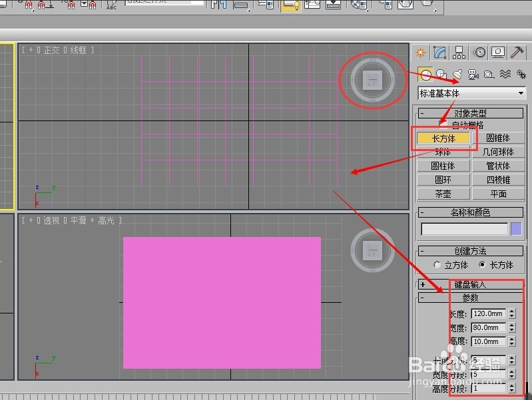
Task: Click the 宽度 value field
Action: pos(489,327)
